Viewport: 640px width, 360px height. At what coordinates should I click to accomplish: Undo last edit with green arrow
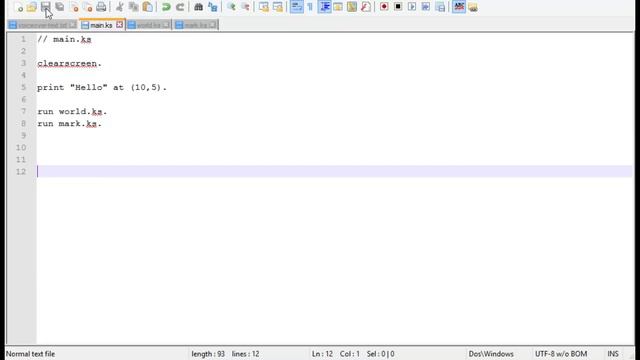tap(166, 7)
